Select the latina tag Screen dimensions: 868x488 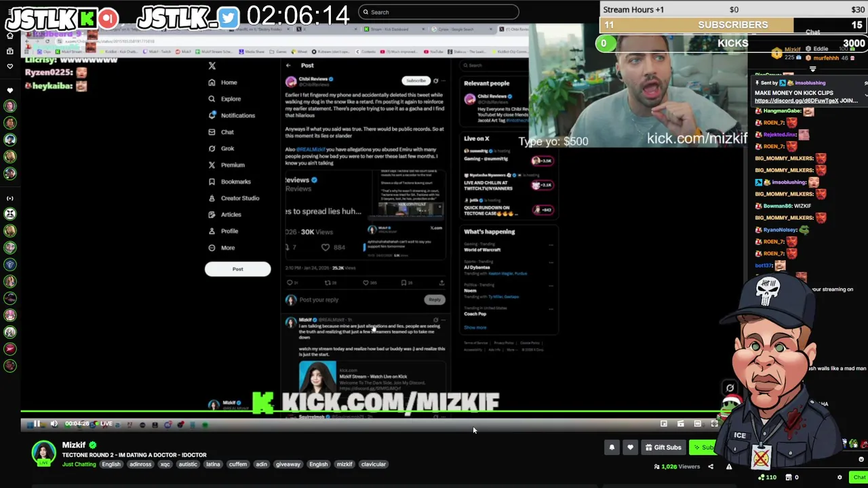pos(213,464)
